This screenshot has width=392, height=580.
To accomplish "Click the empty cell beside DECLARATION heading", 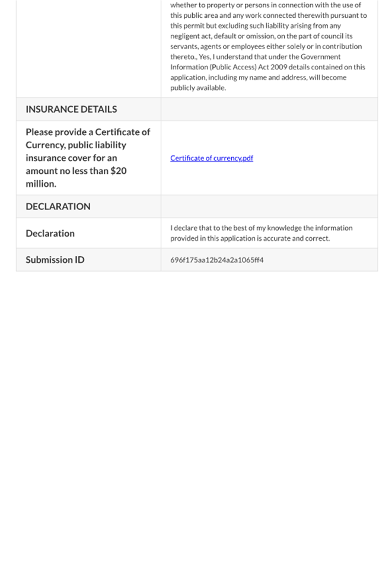I will coord(269,206).
